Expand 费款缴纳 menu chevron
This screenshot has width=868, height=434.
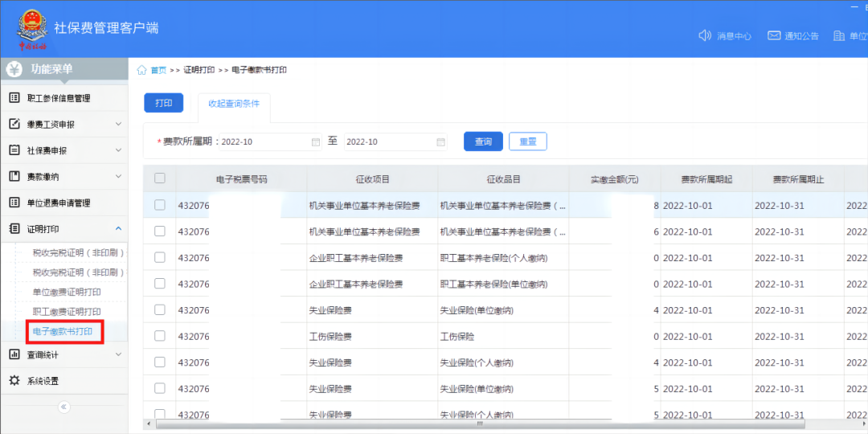coord(118,176)
